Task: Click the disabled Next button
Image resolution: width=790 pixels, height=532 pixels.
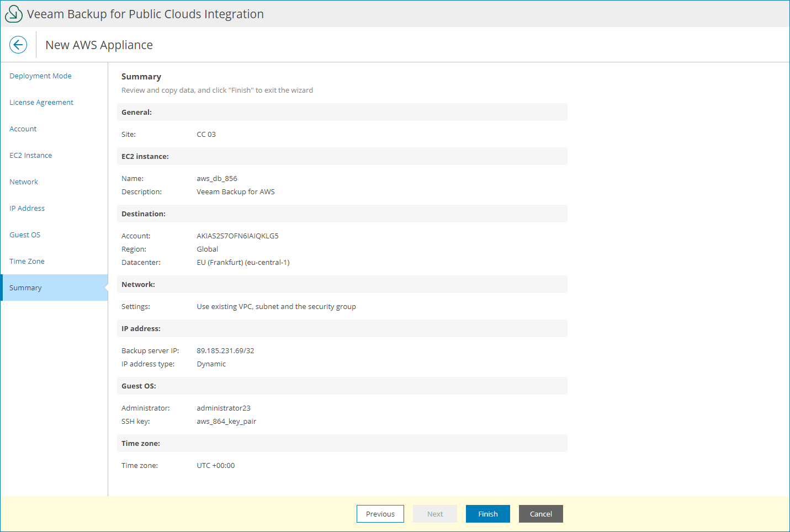Action: coord(435,514)
